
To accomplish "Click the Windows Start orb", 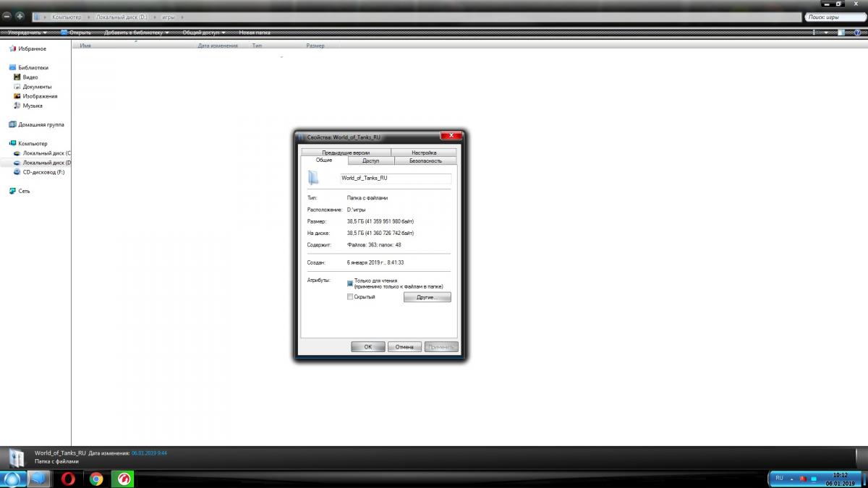I will pyautogui.click(x=12, y=479).
